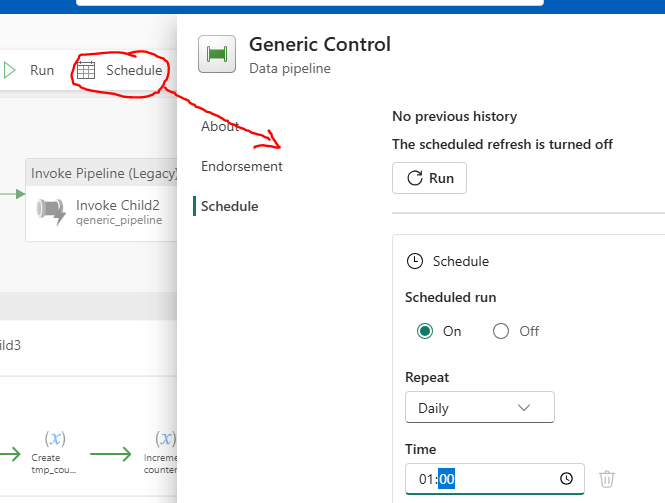Select the On radio button
Image resolution: width=665 pixels, height=503 pixels.
click(425, 331)
